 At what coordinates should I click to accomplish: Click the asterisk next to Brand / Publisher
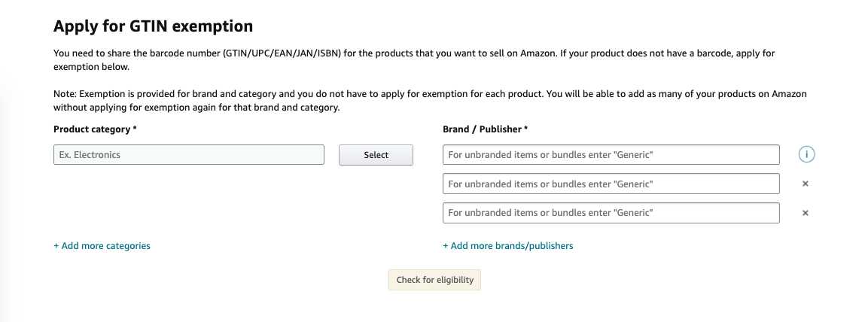(526, 129)
